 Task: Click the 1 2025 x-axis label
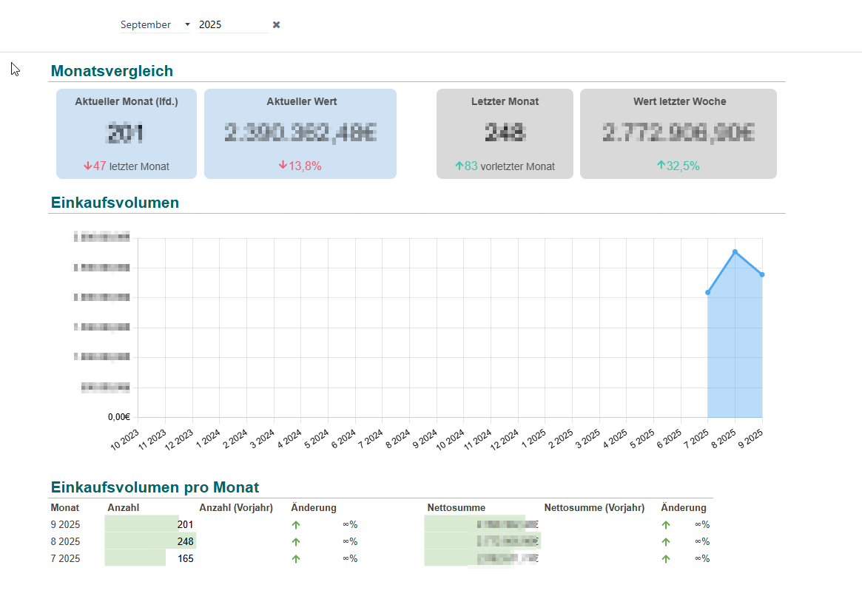tap(533, 439)
